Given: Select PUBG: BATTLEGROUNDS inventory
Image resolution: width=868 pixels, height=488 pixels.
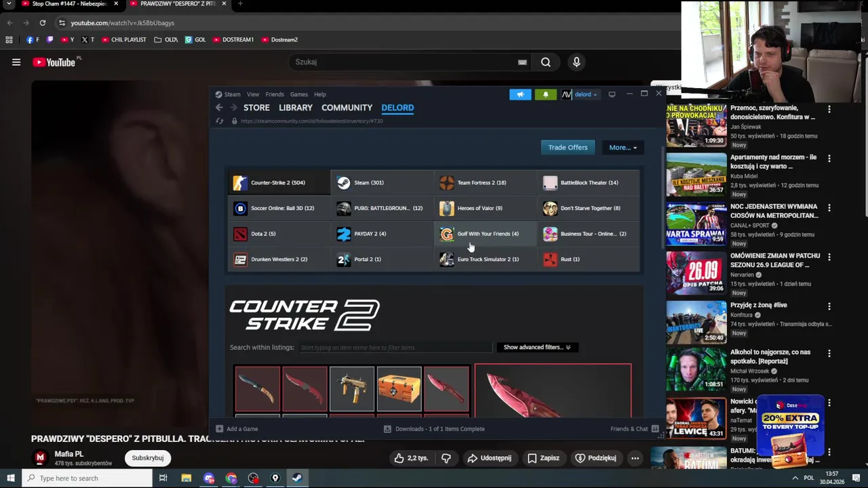Looking at the screenshot, I should point(382,208).
